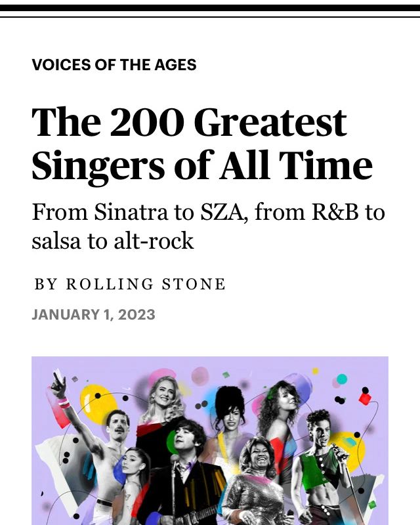Screen dimensions: 420x525
Task: Open the Voices of the Ages category link
Action: (x=114, y=65)
